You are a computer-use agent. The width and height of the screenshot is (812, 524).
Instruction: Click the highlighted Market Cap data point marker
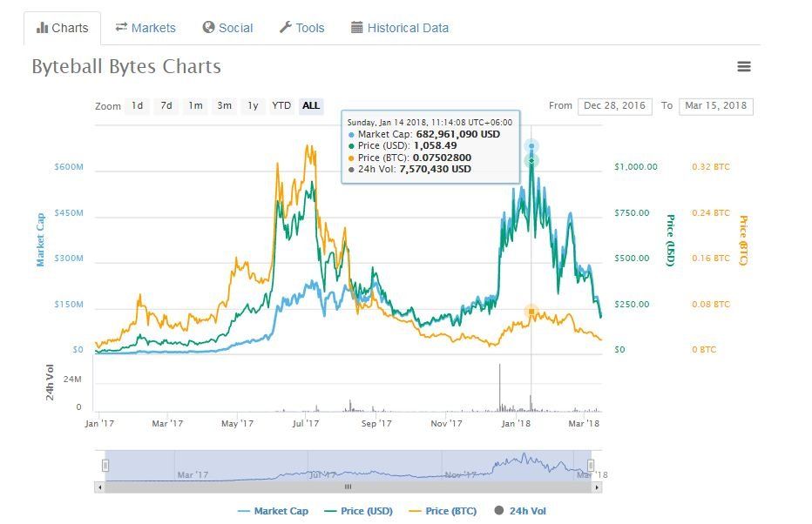click(531, 146)
